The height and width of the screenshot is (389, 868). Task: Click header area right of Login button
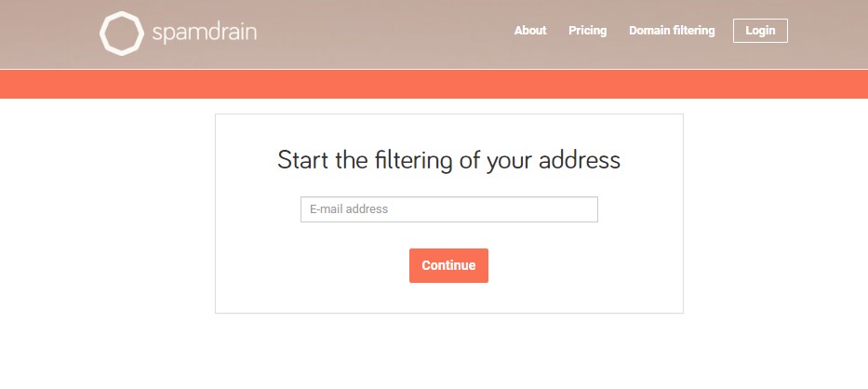coord(828,34)
